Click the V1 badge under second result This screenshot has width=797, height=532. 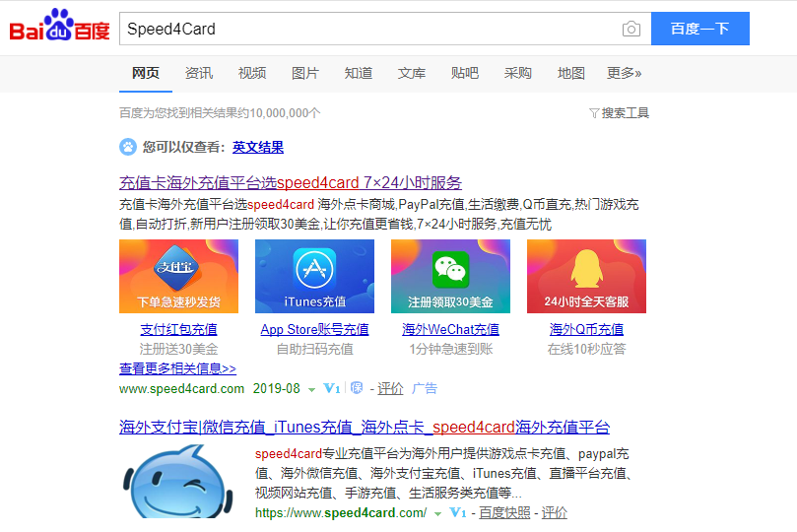[458, 512]
